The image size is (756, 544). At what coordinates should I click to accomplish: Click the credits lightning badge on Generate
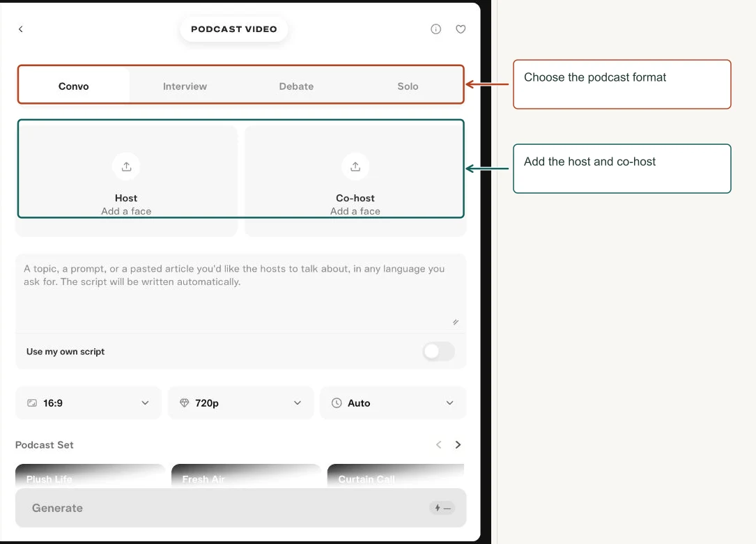(x=442, y=508)
